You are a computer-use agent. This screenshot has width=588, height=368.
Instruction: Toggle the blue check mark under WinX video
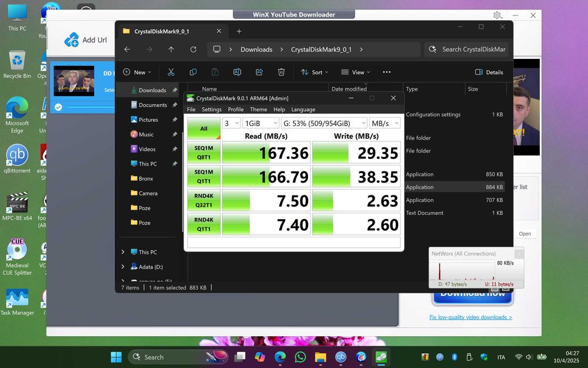[58, 107]
